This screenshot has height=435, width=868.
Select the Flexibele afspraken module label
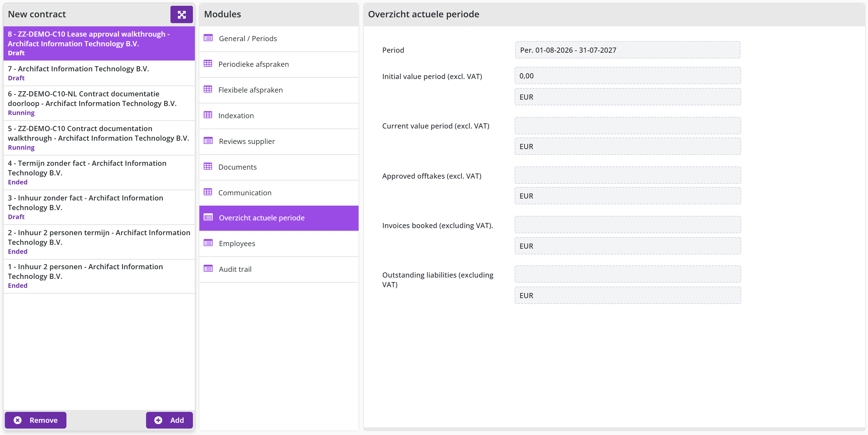pos(250,90)
